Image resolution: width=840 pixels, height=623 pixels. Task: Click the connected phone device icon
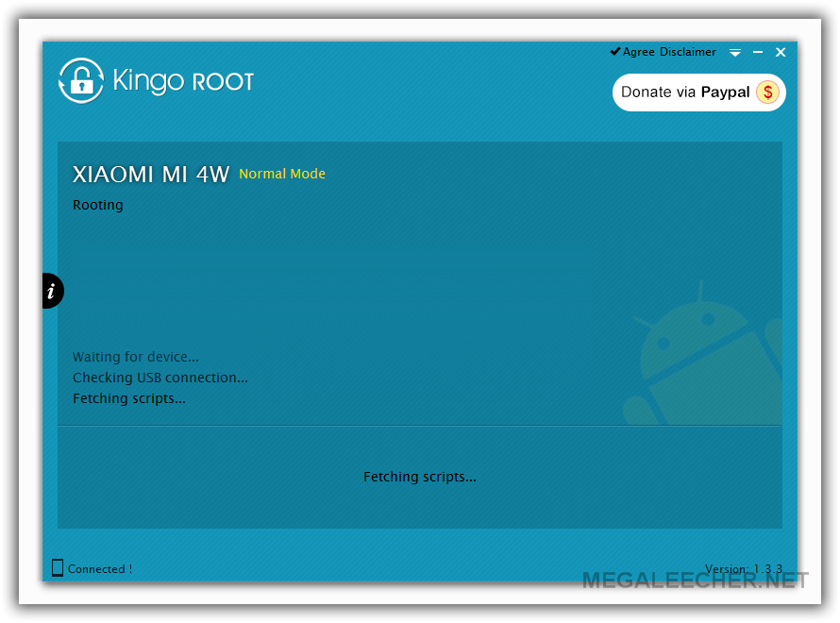pos(58,568)
